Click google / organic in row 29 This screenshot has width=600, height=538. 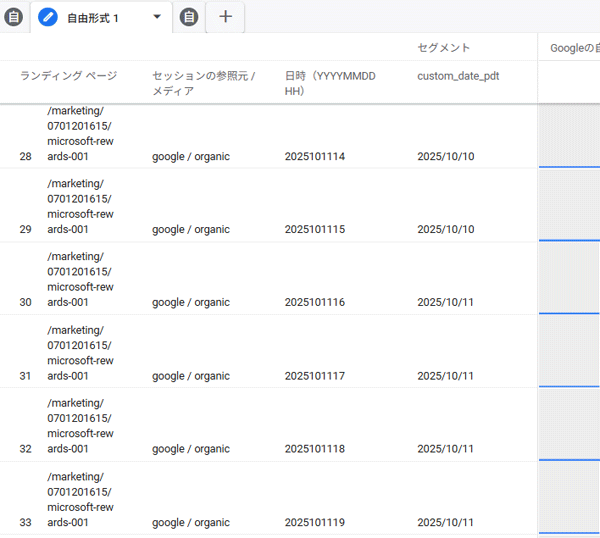pyautogui.click(x=190, y=229)
